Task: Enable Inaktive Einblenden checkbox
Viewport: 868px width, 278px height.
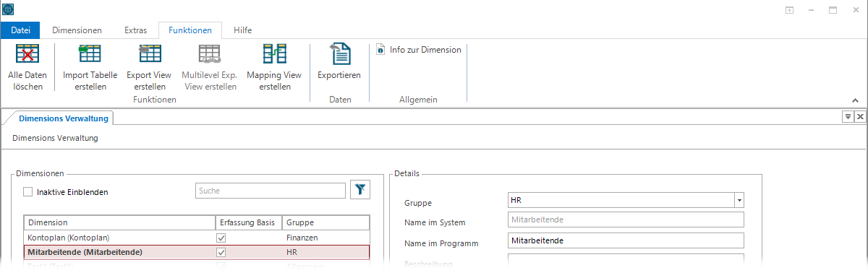Action: pyautogui.click(x=28, y=192)
